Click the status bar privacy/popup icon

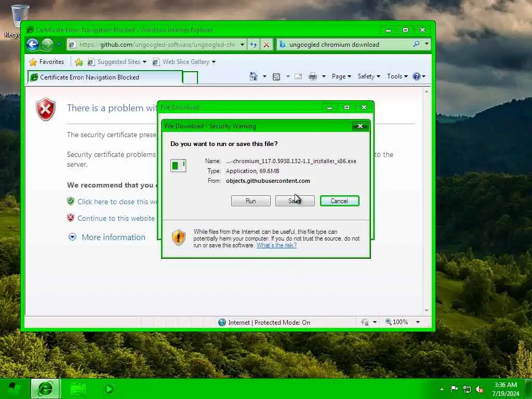(x=365, y=322)
